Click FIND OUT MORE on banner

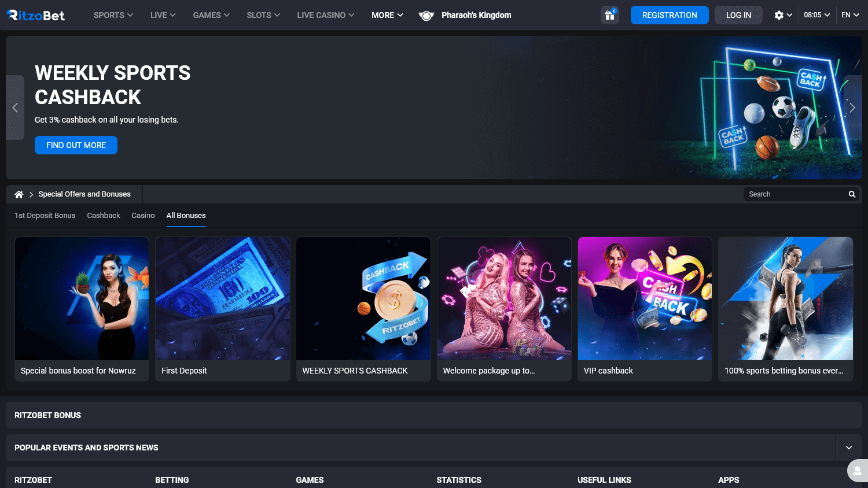coord(76,145)
